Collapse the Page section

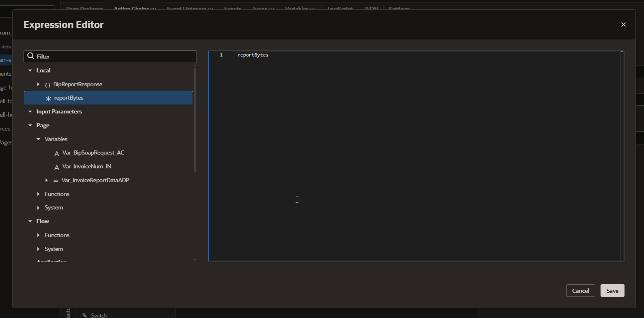coord(30,125)
